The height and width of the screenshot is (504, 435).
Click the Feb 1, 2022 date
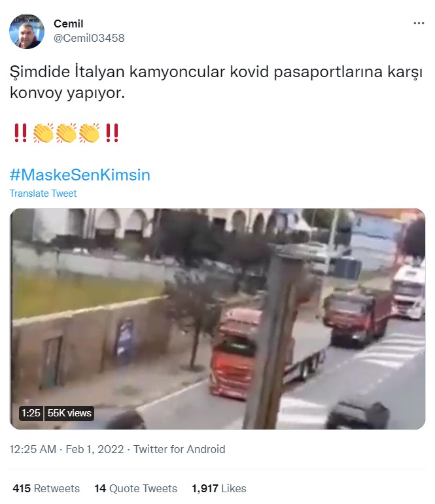(95, 449)
